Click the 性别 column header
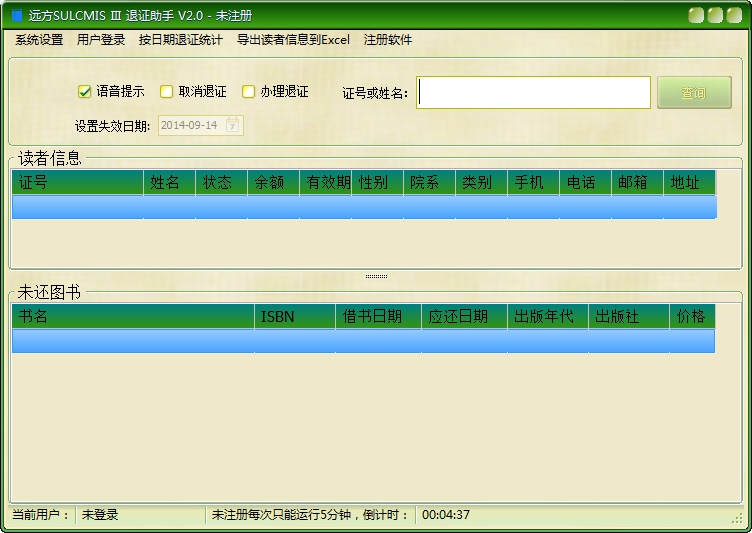752x533 pixels. (378, 182)
